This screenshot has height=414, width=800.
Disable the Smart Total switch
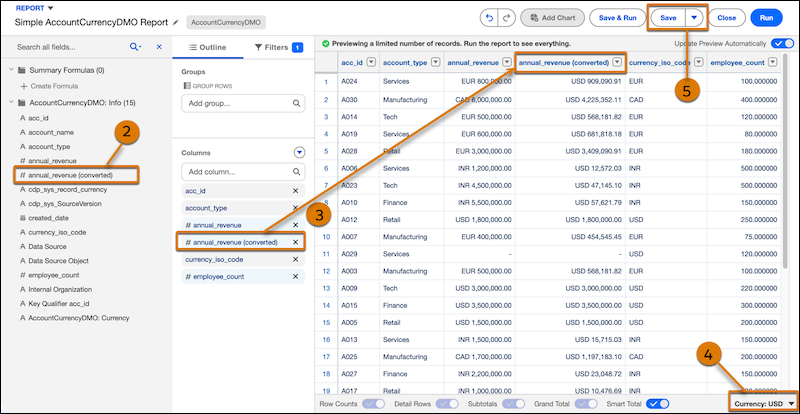[x=657, y=404]
